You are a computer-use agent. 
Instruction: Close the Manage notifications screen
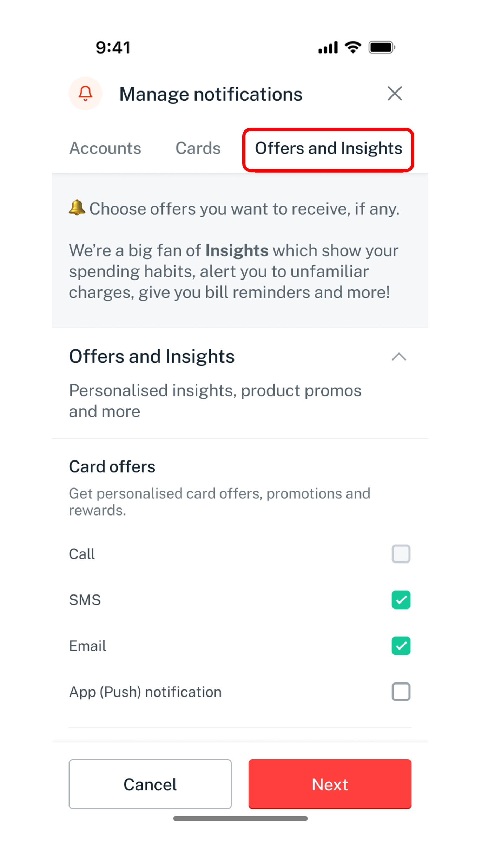point(395,94)
